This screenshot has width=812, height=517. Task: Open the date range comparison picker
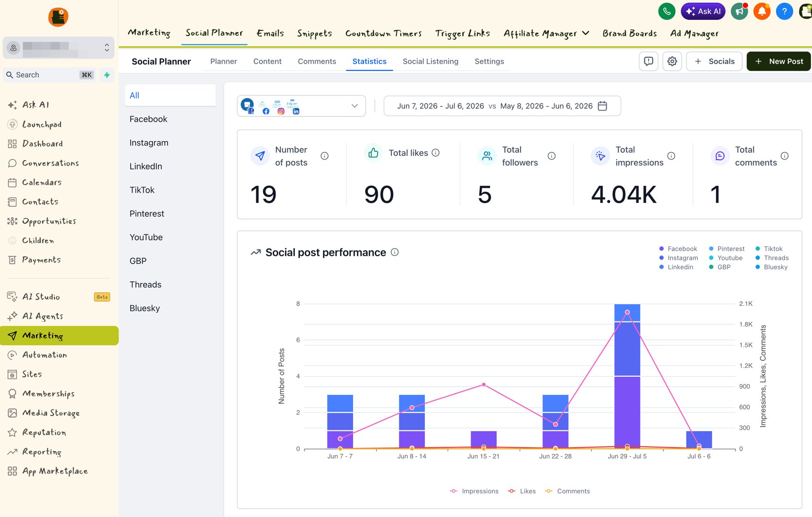pyautogui.click(x=502, y=106)
